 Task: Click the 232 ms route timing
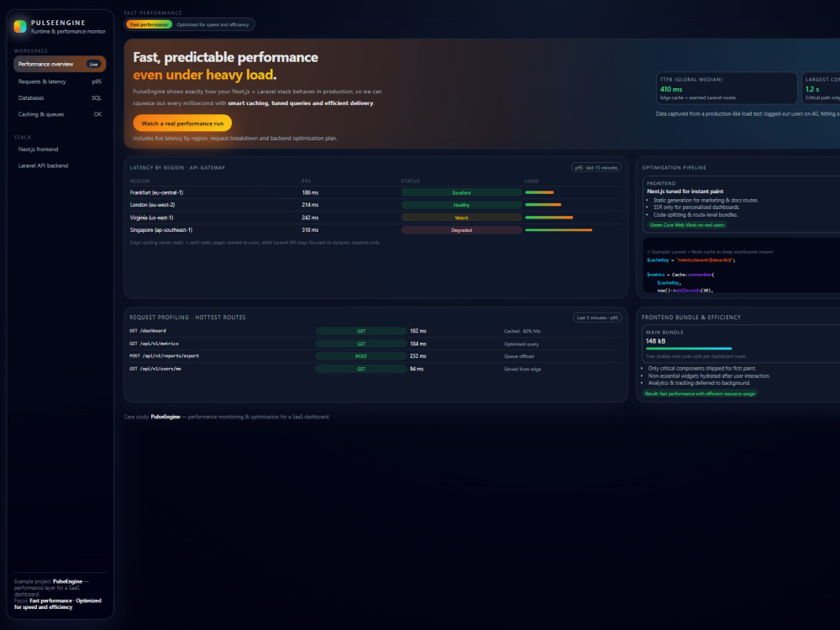pyautogui.click(x=417, y=355)
